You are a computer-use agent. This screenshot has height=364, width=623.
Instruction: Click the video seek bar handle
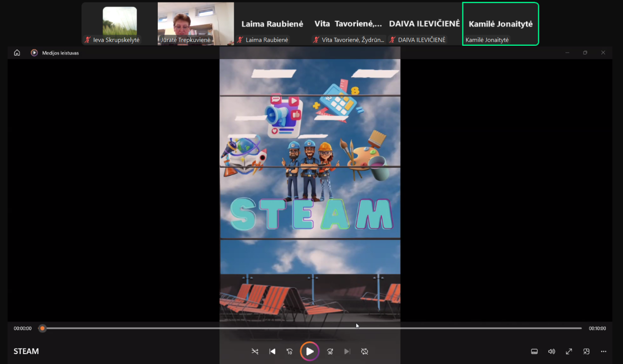43,328
